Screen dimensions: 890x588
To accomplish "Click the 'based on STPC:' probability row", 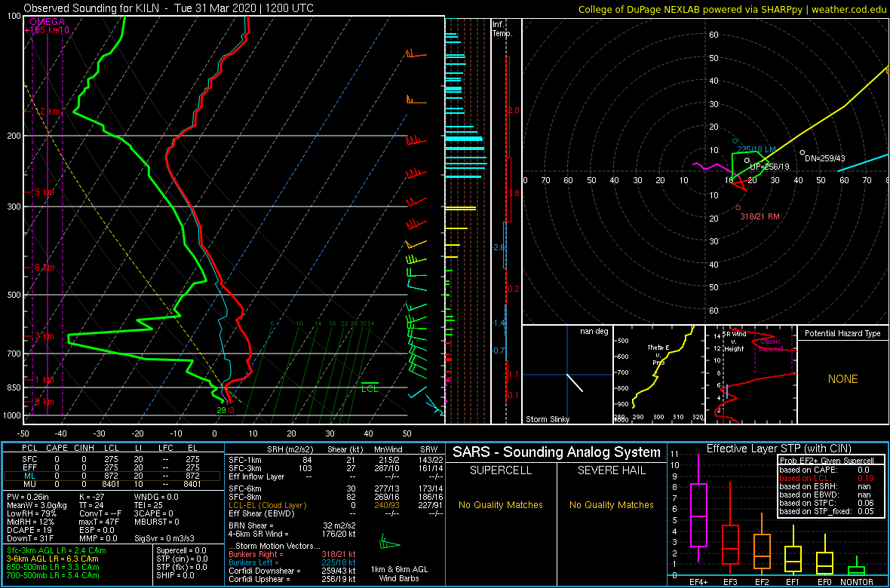I will [x=827, y=503].
